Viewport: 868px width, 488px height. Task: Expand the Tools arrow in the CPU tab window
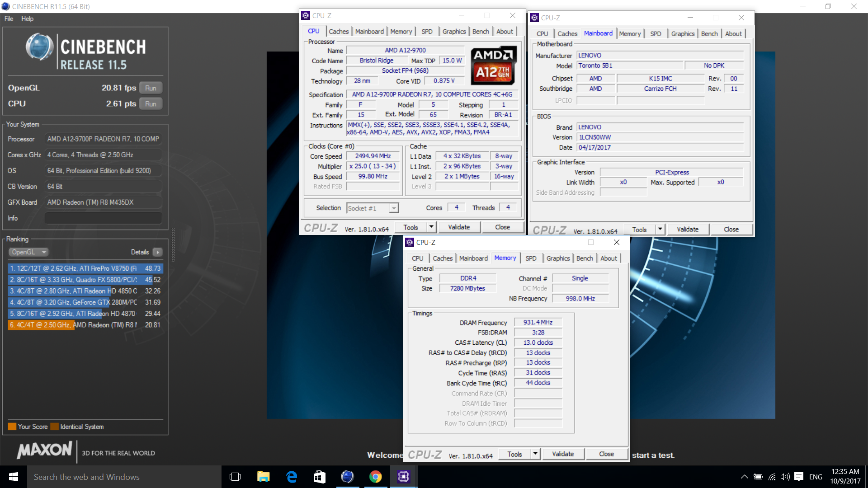(431, 227)
